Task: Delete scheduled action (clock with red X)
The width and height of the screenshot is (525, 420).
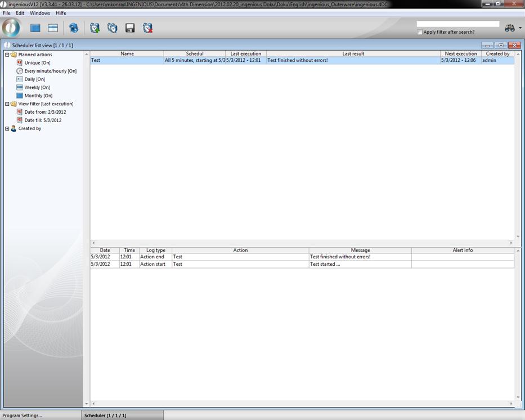Action: 147,28
